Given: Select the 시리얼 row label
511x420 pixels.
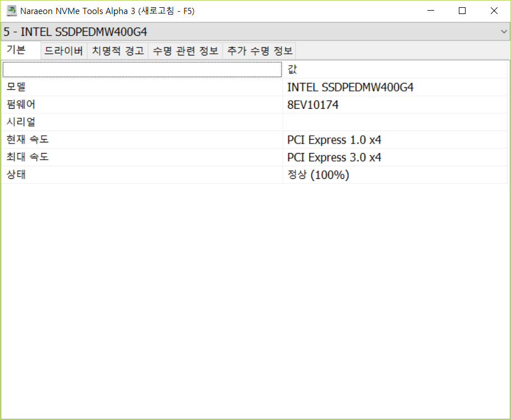Looking at the screenshot, I should (21, 122).
